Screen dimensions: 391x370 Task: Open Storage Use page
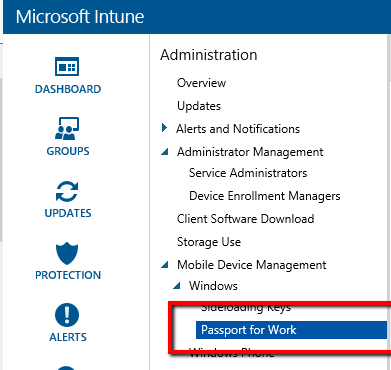[x=209, y=242]
